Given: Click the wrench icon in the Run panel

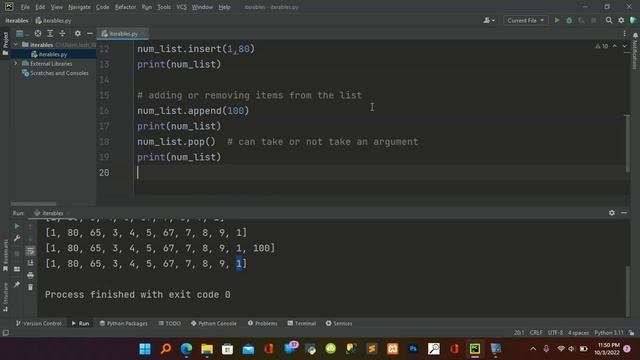Looking at the screenshot, I should pyautogui.click(x=17, y=238).
